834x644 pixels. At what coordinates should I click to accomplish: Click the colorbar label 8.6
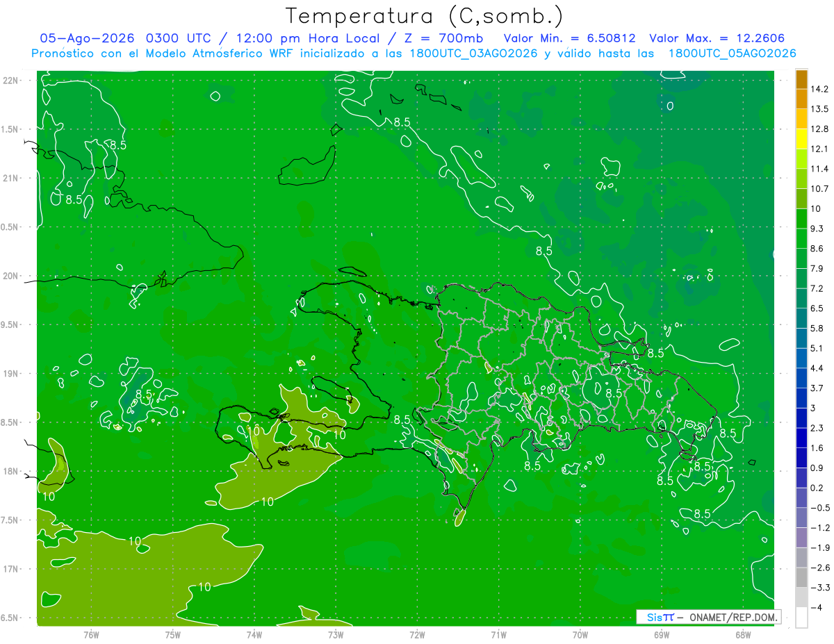click(x=817, y=249)
